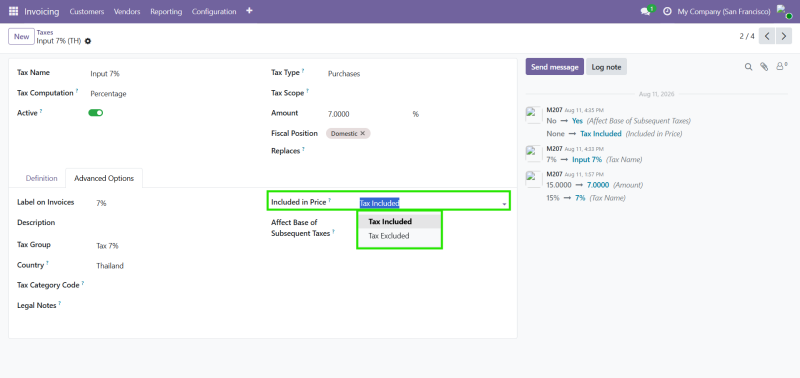Click the Log note button
The height and width of the screenshot is (378, 800).
pyautogui.click(x=606, y=67)
